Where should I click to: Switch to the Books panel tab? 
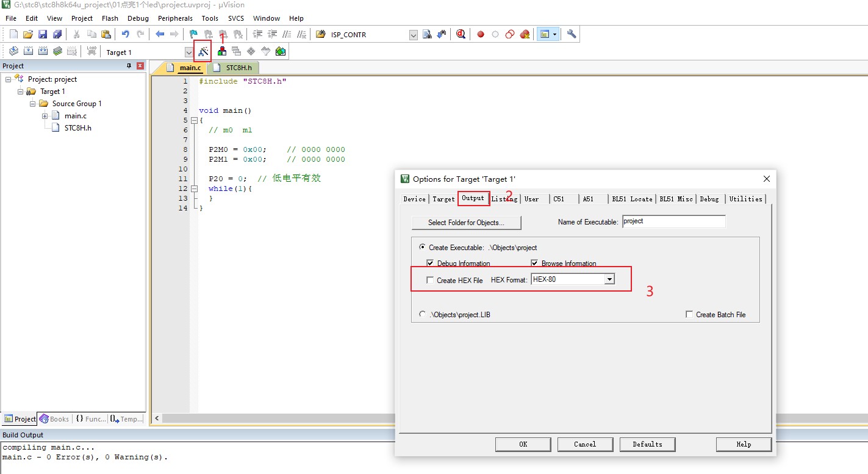[x=54, y=419]
